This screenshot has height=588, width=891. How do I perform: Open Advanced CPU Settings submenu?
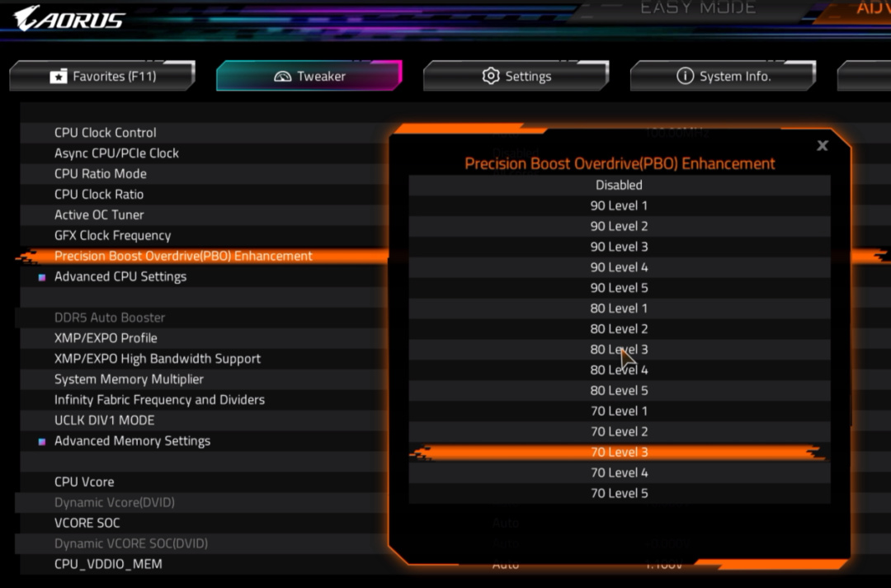(205, 276)
